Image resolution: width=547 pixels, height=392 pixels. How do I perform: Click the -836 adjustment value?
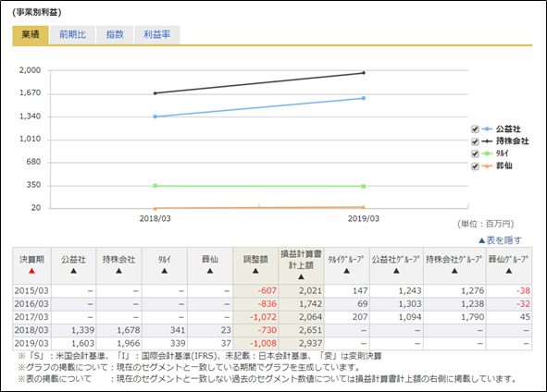tap(267, 304)
